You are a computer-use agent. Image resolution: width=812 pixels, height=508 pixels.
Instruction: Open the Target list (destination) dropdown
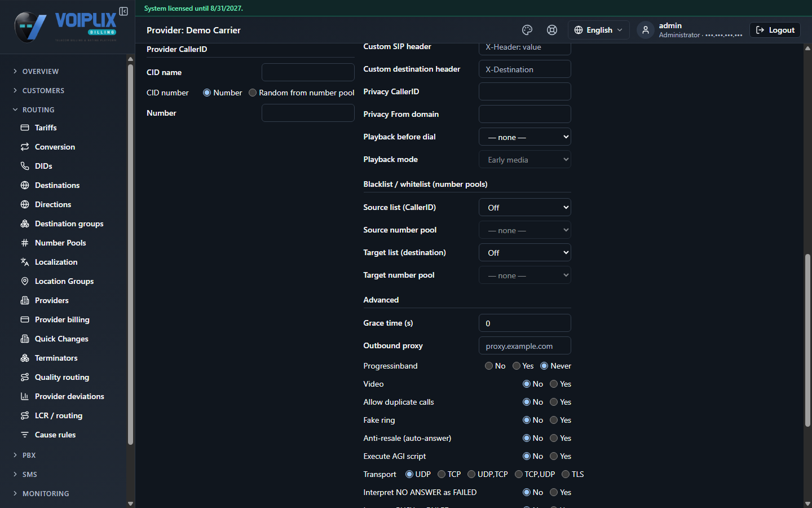525,252
